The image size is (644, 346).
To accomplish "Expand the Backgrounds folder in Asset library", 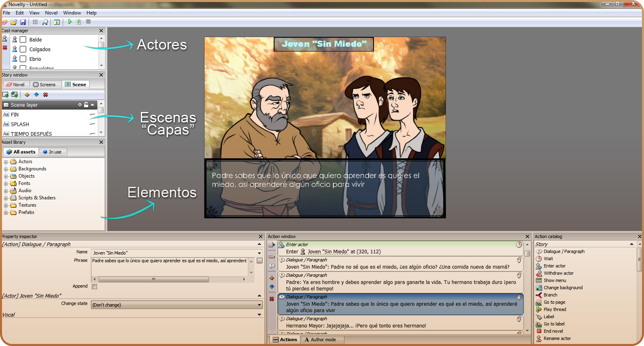I will (6, 169).
